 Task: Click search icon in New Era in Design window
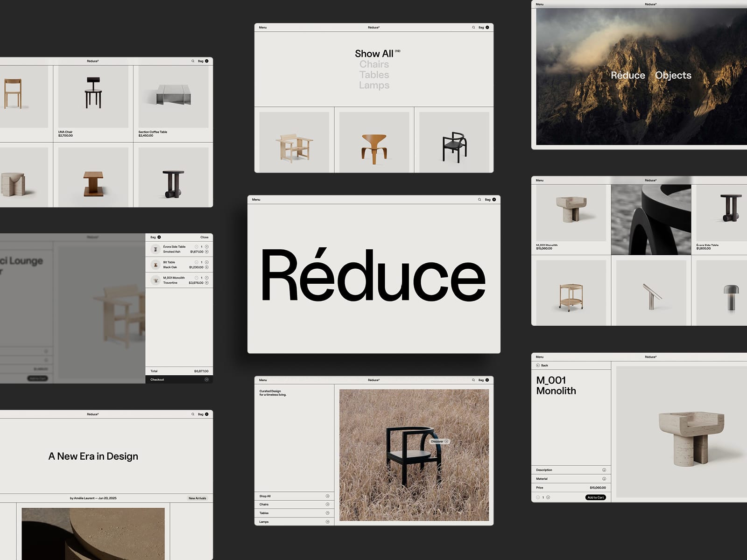(193, 414)
